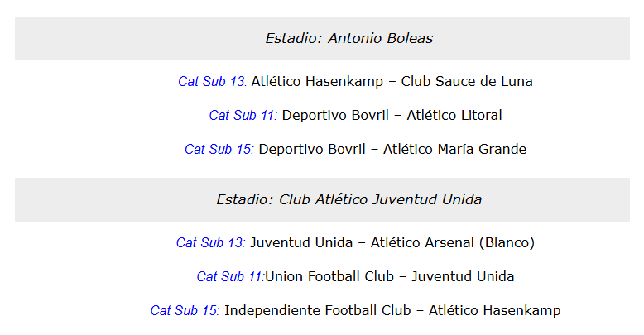Viewport: 644px width, 335px height.
Task: Open Cat Sub 15 link for the María Grande match
Action: point(219,150)
